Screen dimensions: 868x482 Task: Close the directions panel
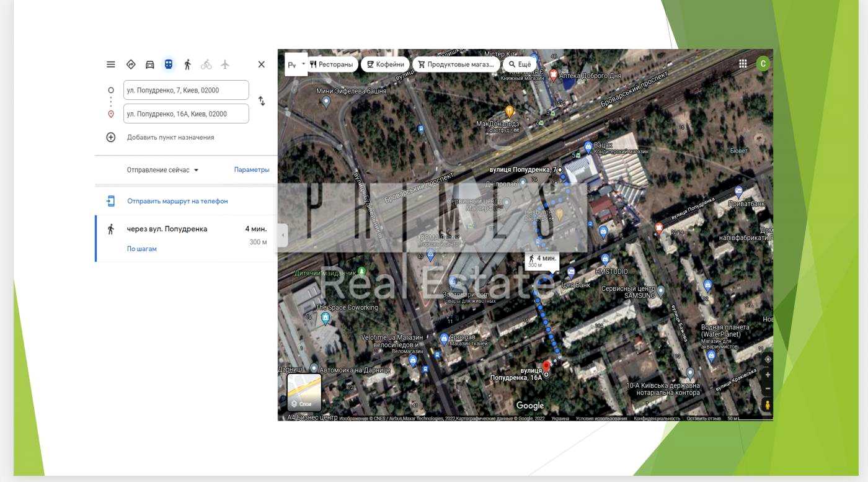point(262,65)
